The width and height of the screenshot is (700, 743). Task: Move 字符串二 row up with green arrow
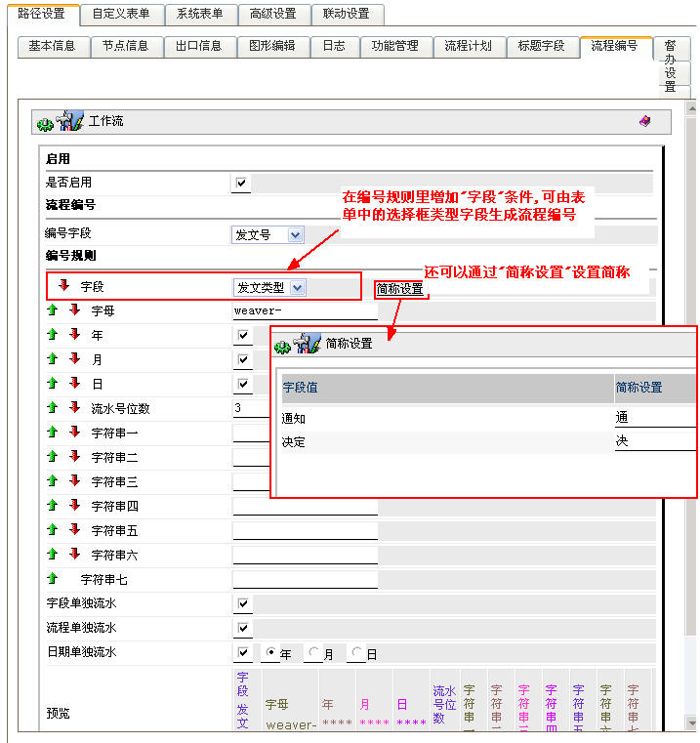52,457
